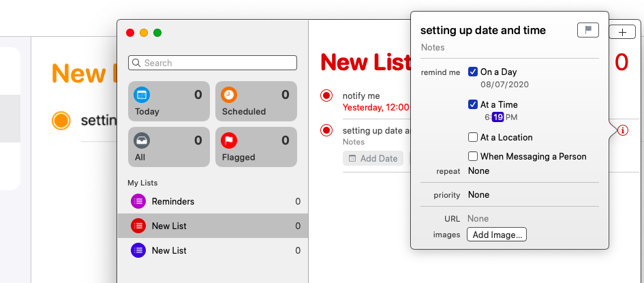644x283 pixels.
Task: Open the All reminders smart list
Action: [x=167, y=147]
